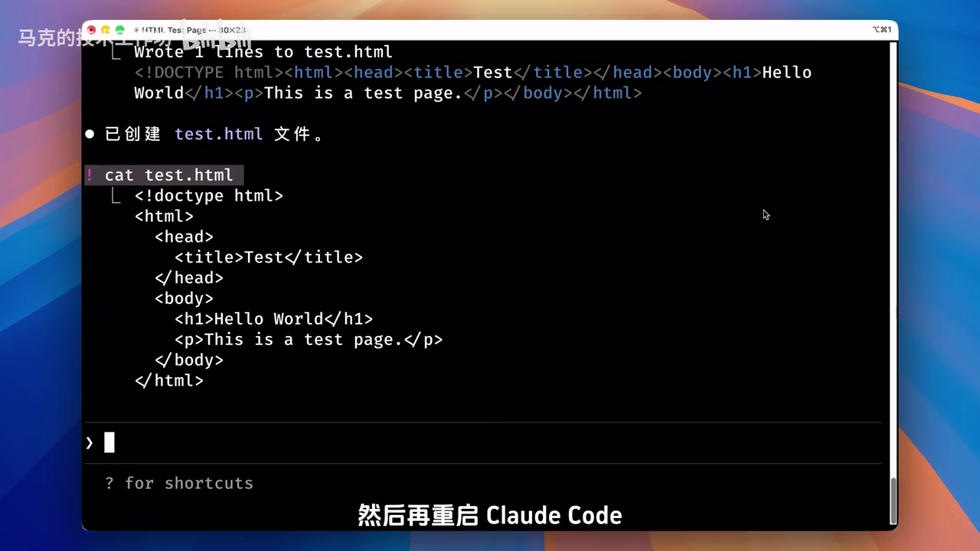Image resolution: width=980 pixels, height=551 pixels.
Task: Click the red close window button
Action: tap(91, 30)
